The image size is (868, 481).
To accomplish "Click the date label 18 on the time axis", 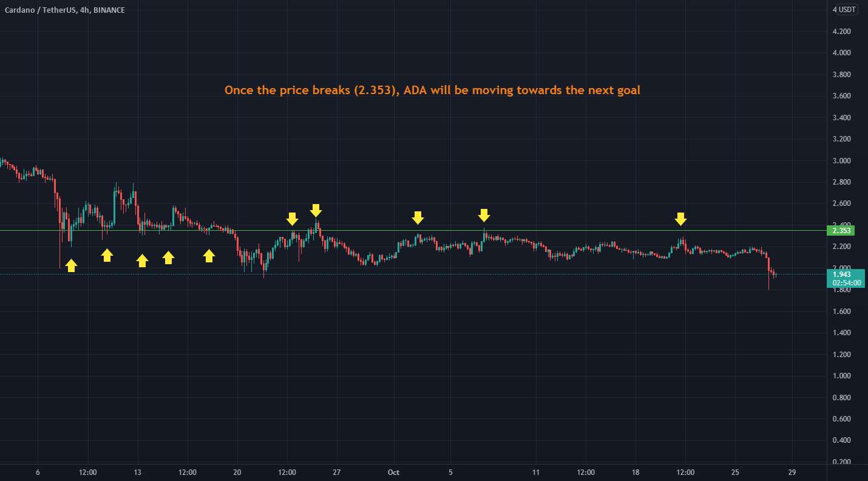I will (x=636, y=472).
